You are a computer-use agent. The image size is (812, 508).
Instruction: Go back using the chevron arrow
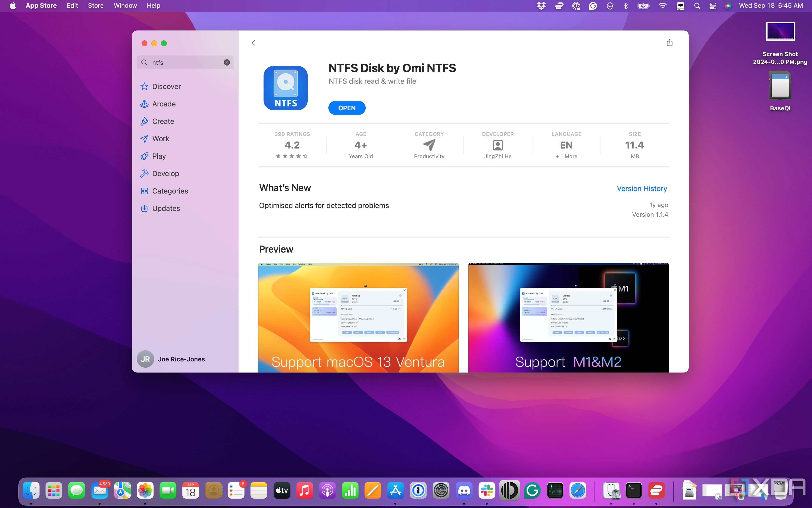point(253,43)
